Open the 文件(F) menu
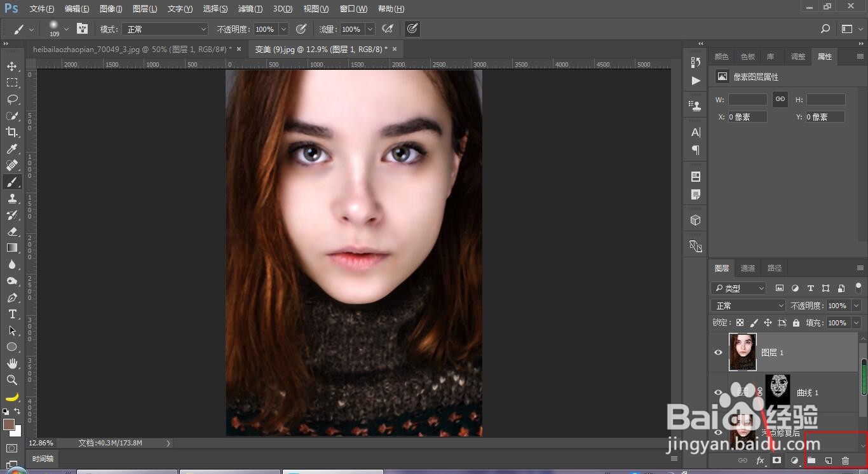Viewport: 868px width, 474px height. [x=42, y=9]
